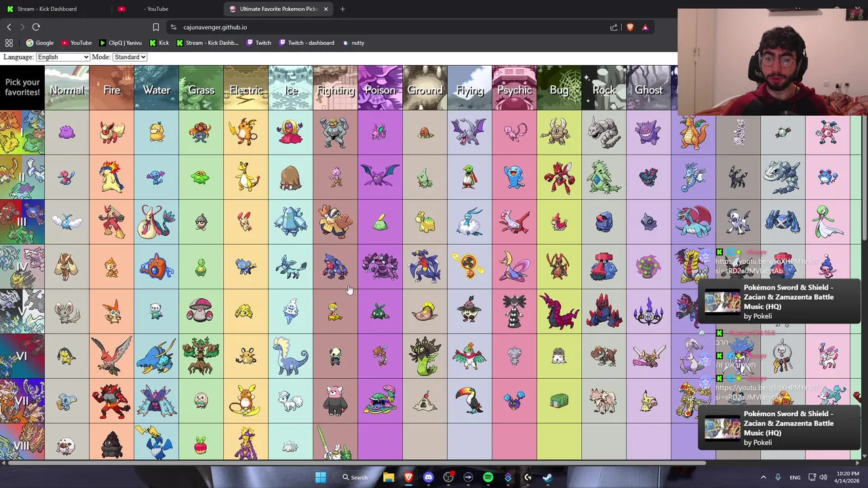
Task: Open Discord from the taskbar
Action: coord(428,477)
